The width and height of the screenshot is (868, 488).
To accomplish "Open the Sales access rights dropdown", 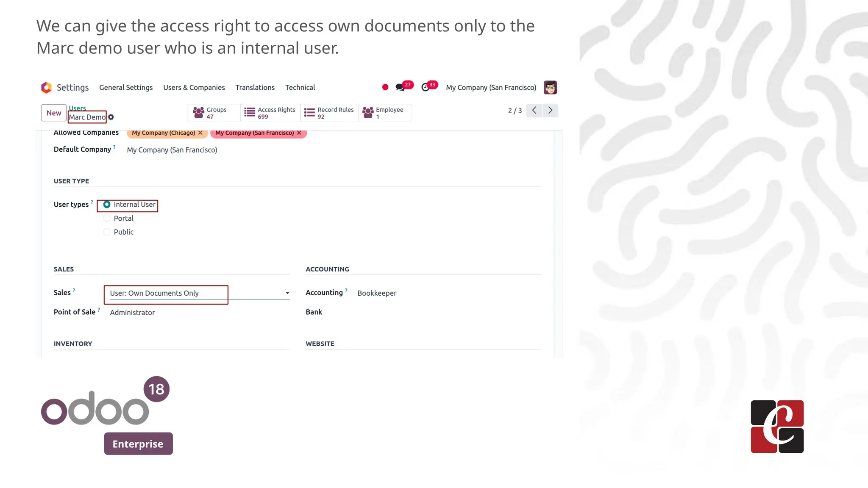I will coord(200,293).
